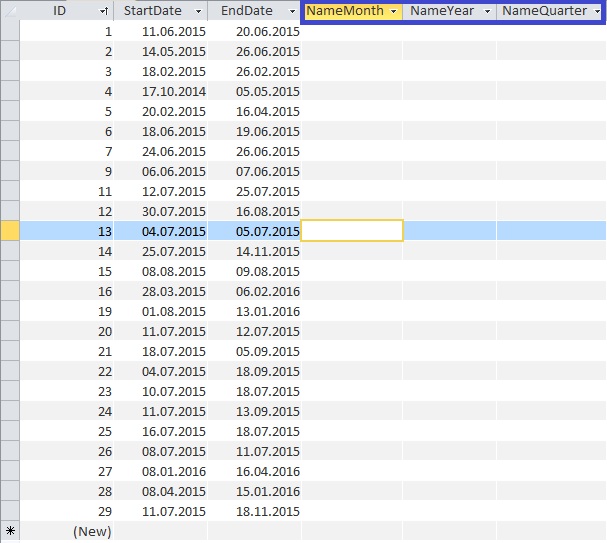Viewport: 607px width, 543px height.
Task: Click EndDate cell 18.11.2015
Action: pyautogui.click(x=254, y=511)
